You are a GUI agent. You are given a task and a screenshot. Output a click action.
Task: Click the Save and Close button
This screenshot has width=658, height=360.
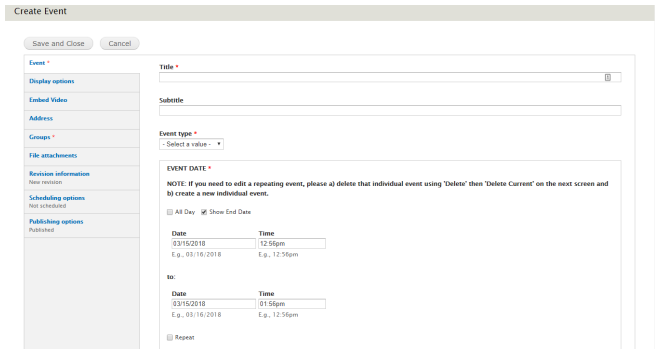coord(58,44)
